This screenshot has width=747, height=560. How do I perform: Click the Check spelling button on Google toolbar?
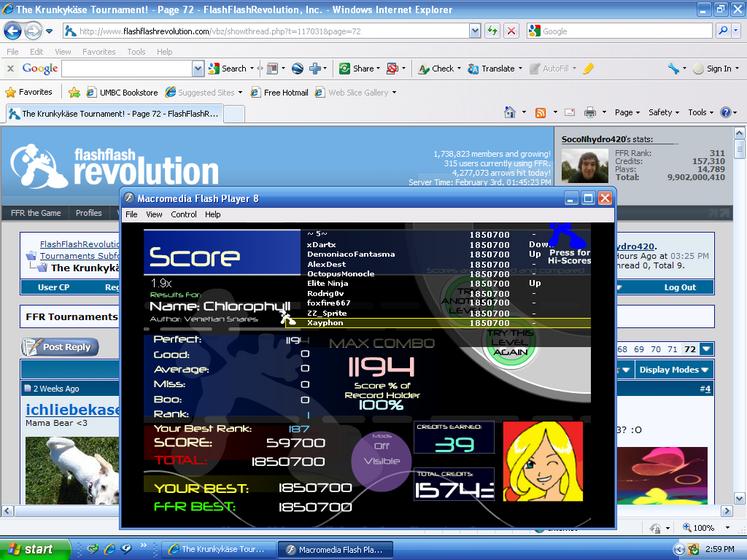(x=436, y=69)
